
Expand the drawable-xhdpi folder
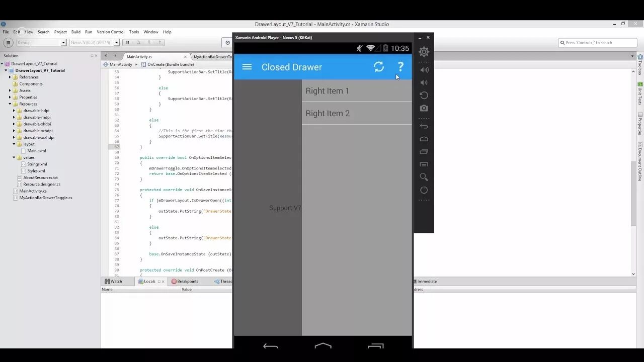coord(14,124)
